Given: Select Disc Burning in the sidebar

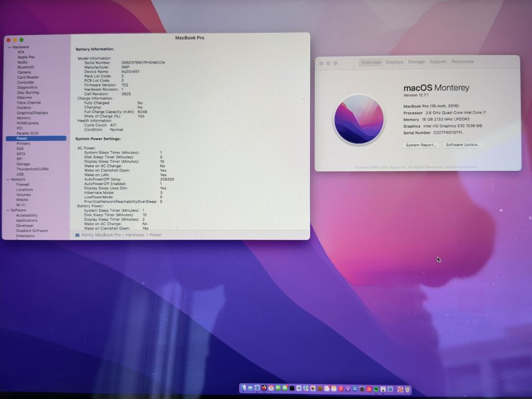Looking at the screenshot, I should 28,92.
